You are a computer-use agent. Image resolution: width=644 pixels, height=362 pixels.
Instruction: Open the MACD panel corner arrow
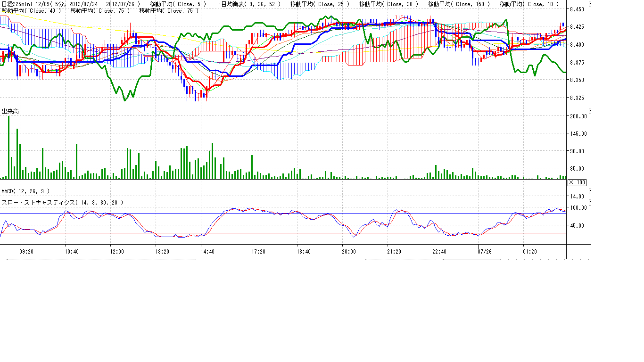(x=589, y=191)
